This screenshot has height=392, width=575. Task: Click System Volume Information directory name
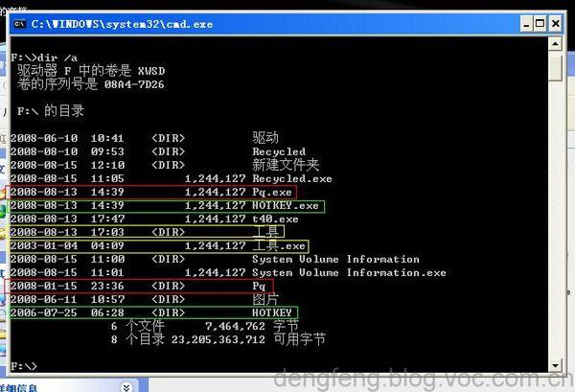336,259
